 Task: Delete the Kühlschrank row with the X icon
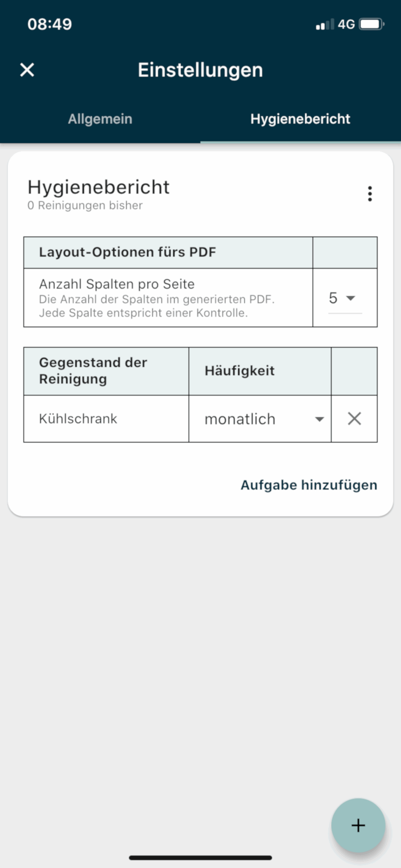pyautogui.click(x=354, y=419)
